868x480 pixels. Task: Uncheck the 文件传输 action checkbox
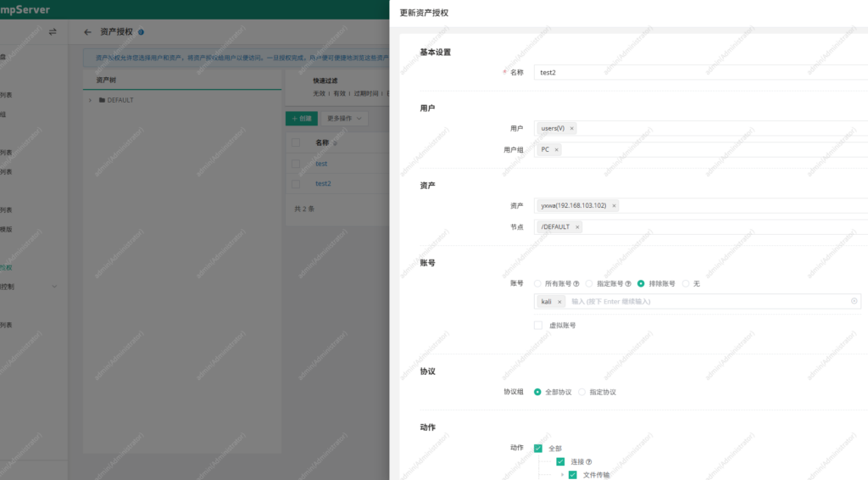(x=572, y=475)
